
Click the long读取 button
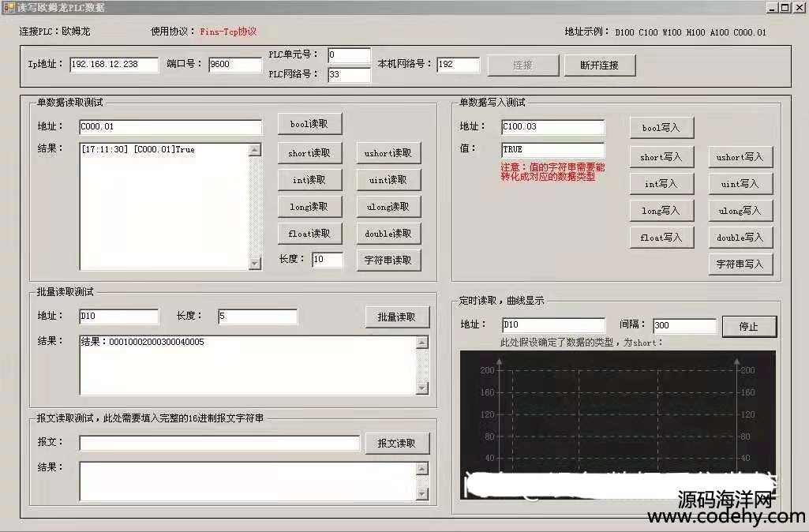309,207
